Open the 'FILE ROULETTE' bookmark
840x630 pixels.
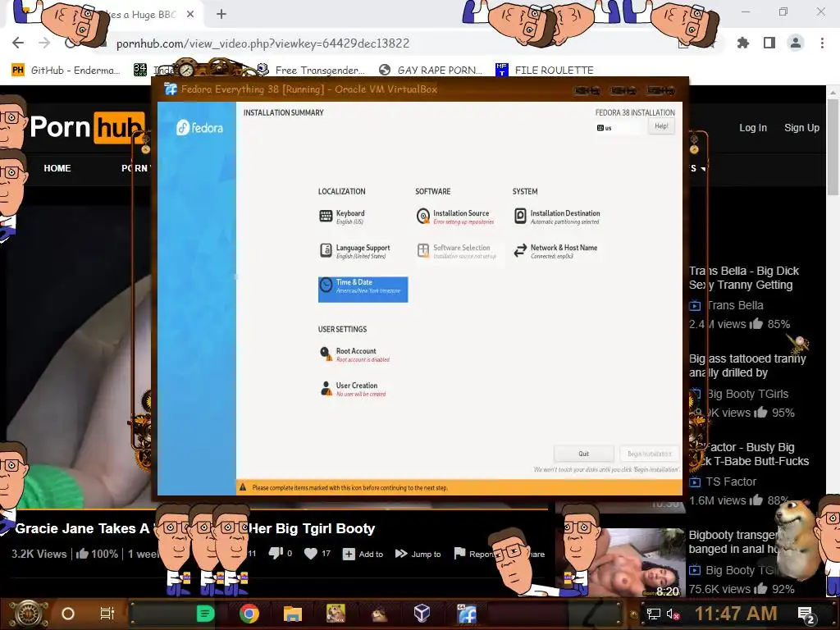(545, 70)
